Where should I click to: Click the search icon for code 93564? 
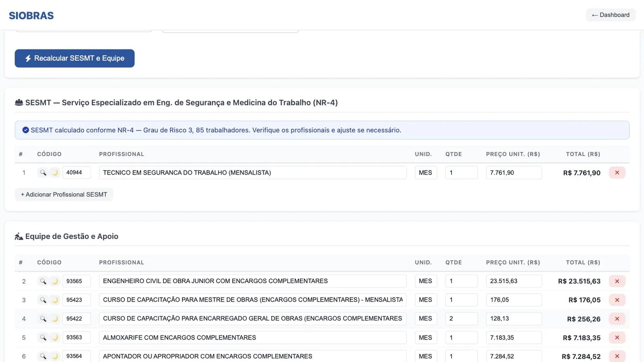tap(43, 356)
